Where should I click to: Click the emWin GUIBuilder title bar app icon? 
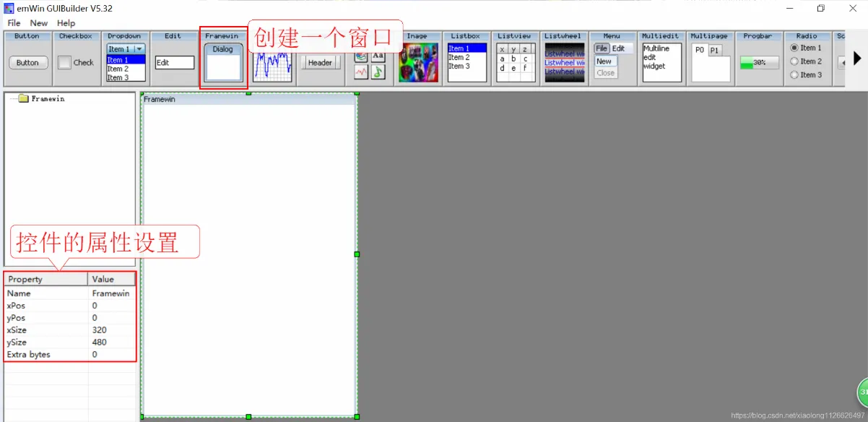click(9, 8)
